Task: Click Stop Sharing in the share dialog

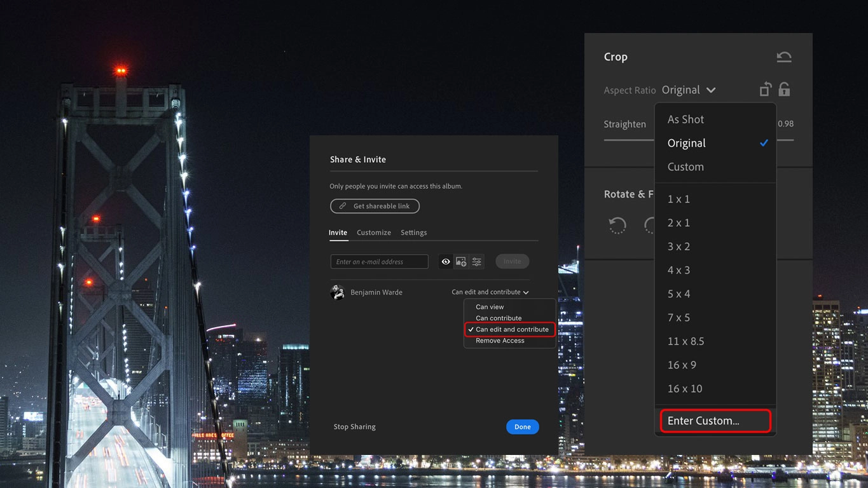Action: (x=355, y=427)
